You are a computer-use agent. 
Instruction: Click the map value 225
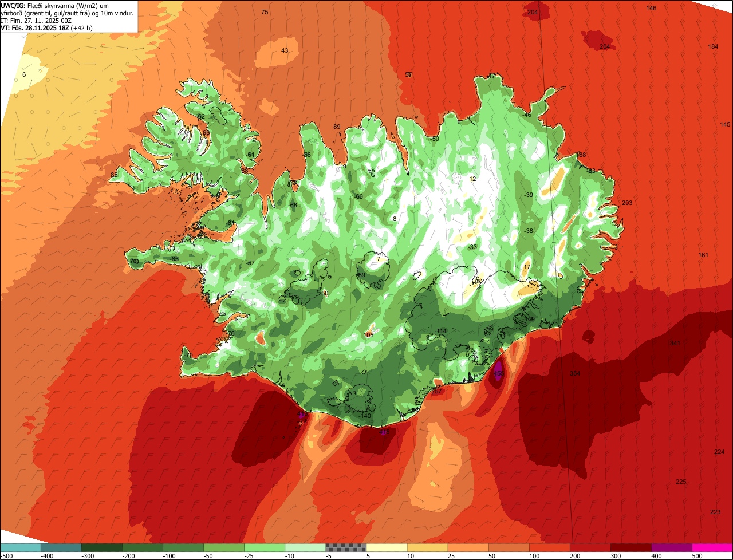681,482
